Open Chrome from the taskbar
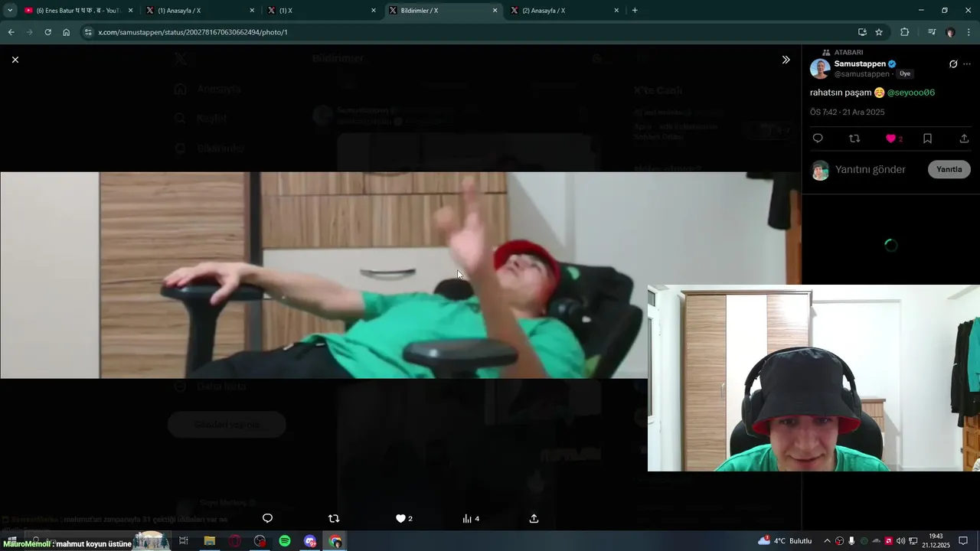Viewport: 980px width, 551px height. (x=335, y=541)
